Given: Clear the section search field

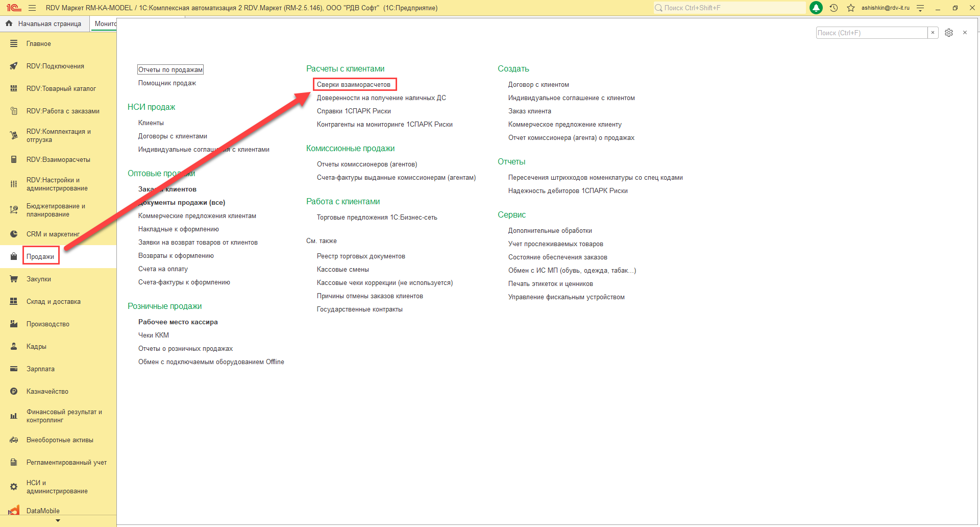Looking at the screenshot, I should coord(933,33).
